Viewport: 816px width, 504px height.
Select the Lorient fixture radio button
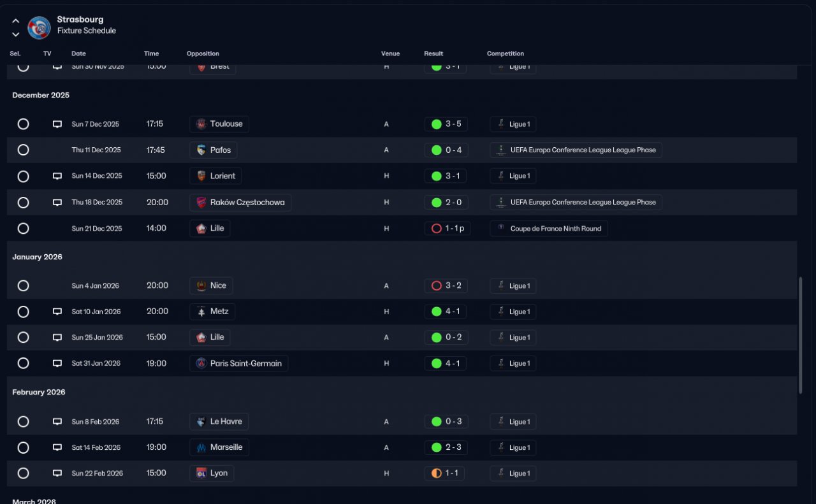click(24, 176)
